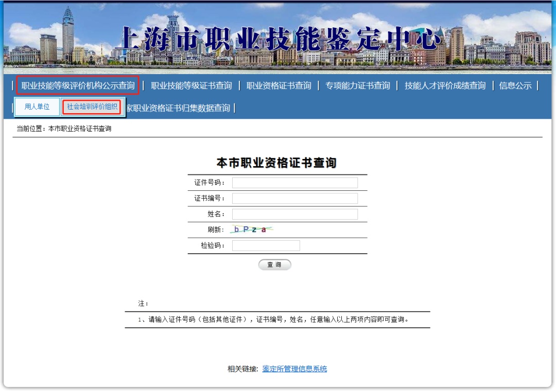Click the note text below 注
Screen dimensions: 556x392
[x=273, y=319]
